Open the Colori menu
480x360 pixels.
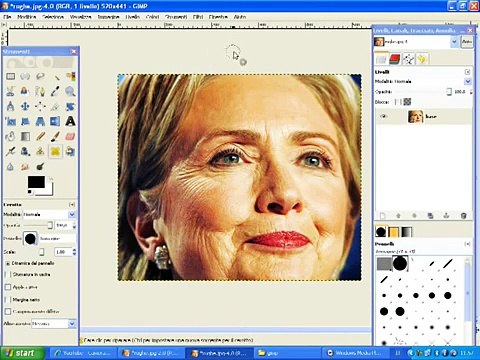coord(152,17)
